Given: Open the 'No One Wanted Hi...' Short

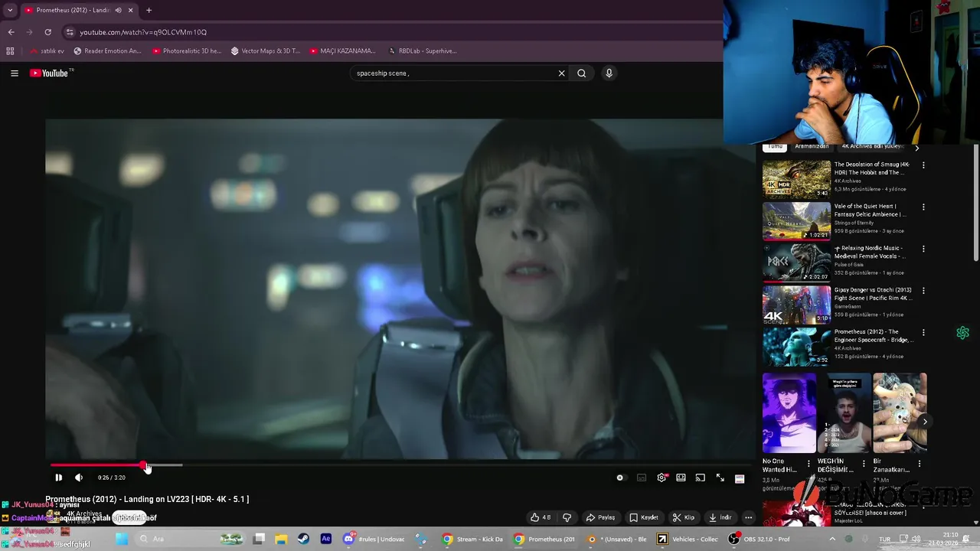Looking at the screenshot, I should [789, 413].
